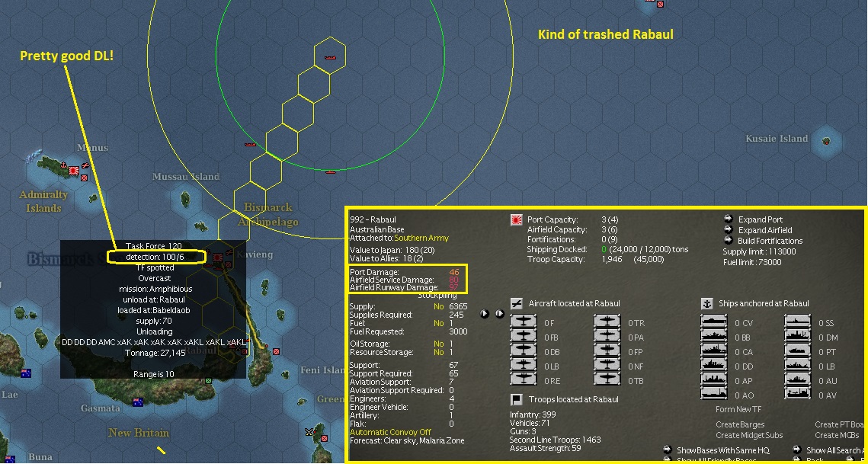The width and height of the screenshot is (868, 464).
Task: Click the transport (AP) ship icon
Action: [713, 380]
